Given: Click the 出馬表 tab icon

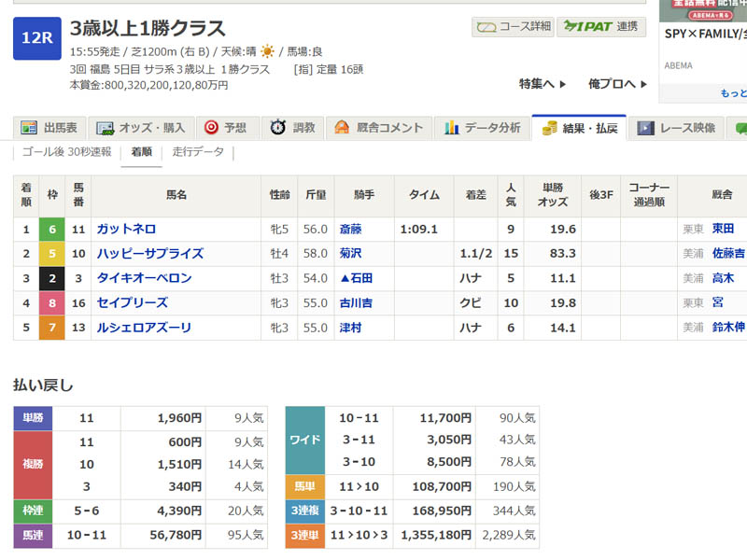Looking at the screenshot, I should 30,128.
